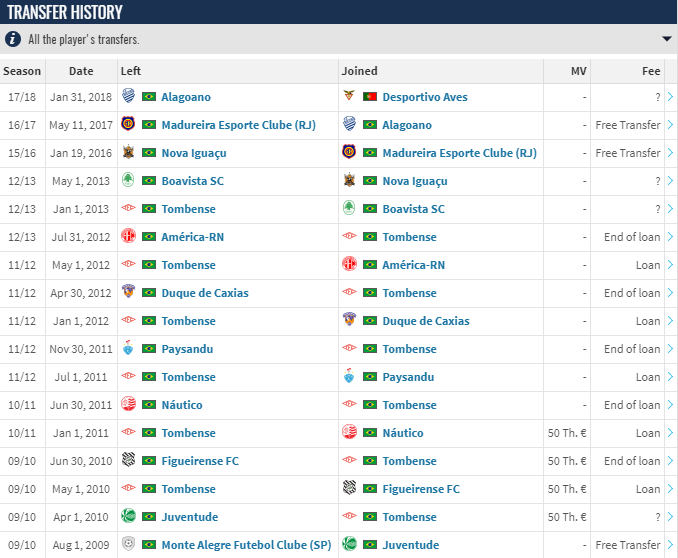Select 50 Th. € market value in Jan 1, 2011 row
The image size is (678, 558).
click(x=567, y=433)
